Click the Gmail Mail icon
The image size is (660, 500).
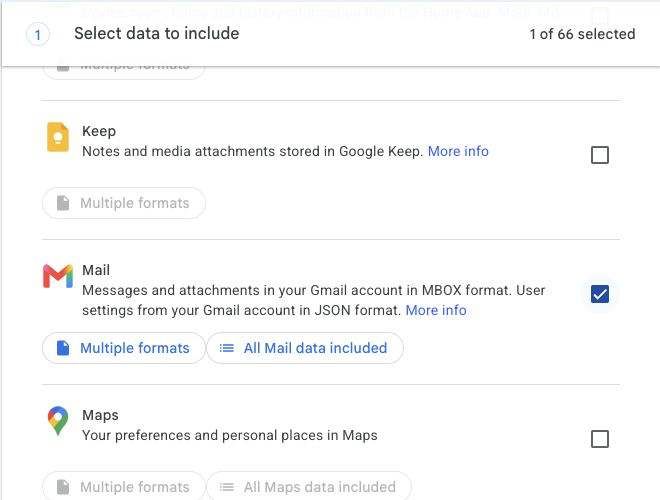point(58,276)
